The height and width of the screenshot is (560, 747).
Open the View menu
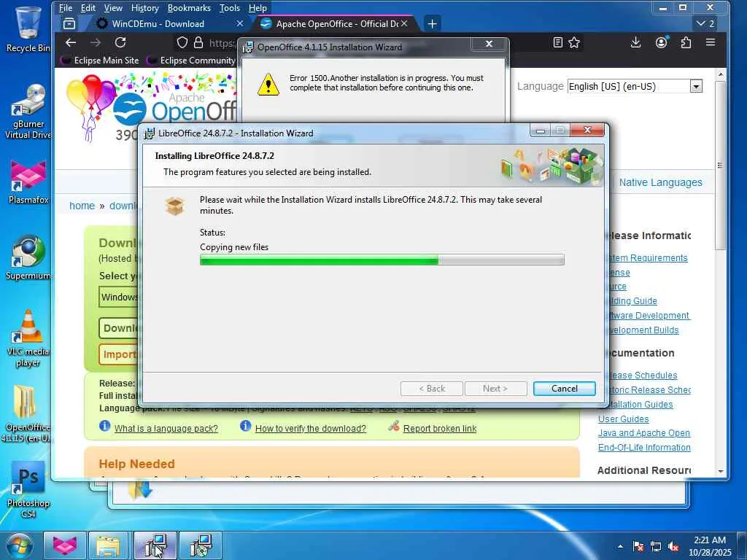pos(113,7)
